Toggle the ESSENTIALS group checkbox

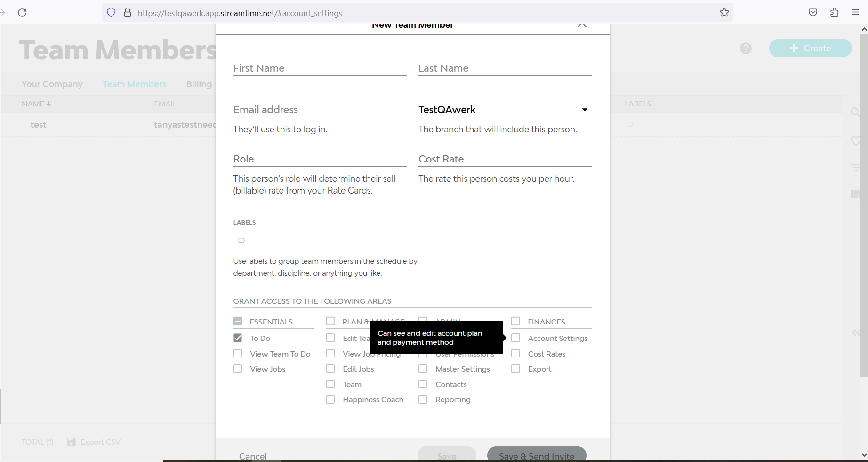click(x=238, y=322)
